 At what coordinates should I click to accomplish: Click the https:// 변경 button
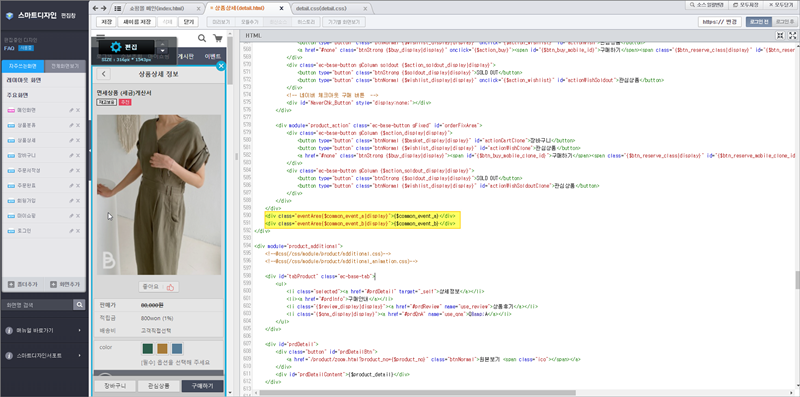point(720,22)
